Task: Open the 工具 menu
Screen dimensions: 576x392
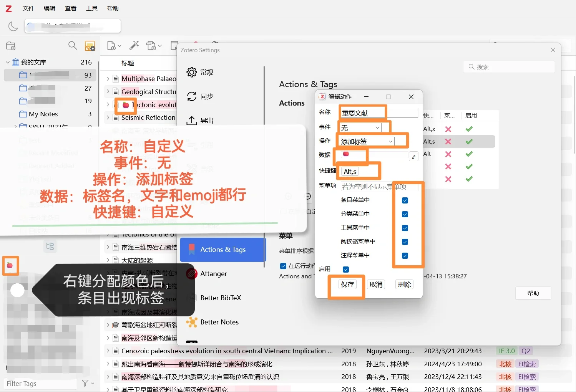Action: tap(91, 8)
